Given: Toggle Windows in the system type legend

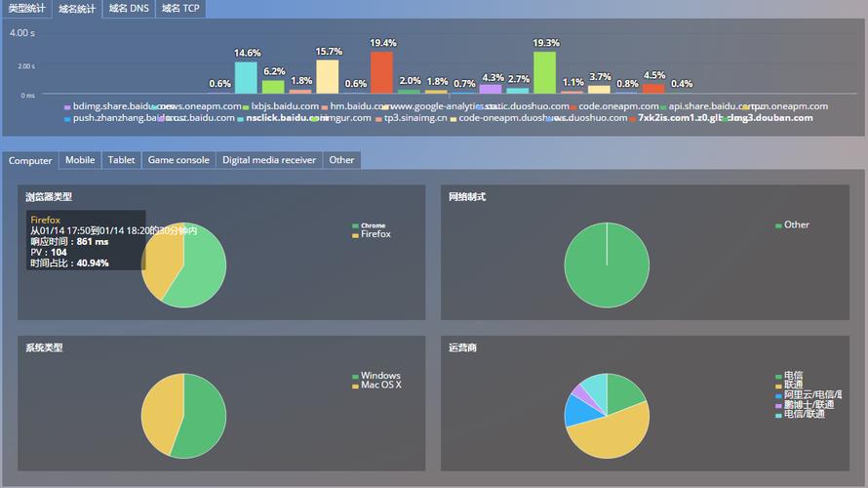Looking at the screenshot, I should 380,376.
